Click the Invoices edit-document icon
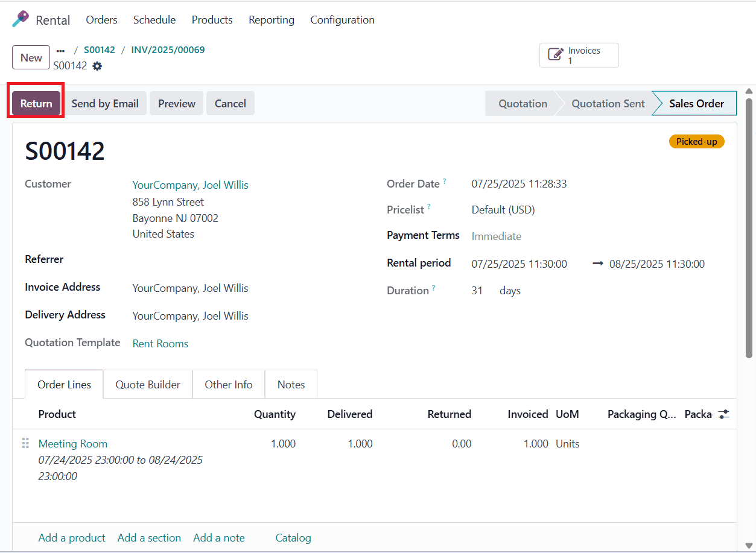756x553 pixels. pos(555,55)
